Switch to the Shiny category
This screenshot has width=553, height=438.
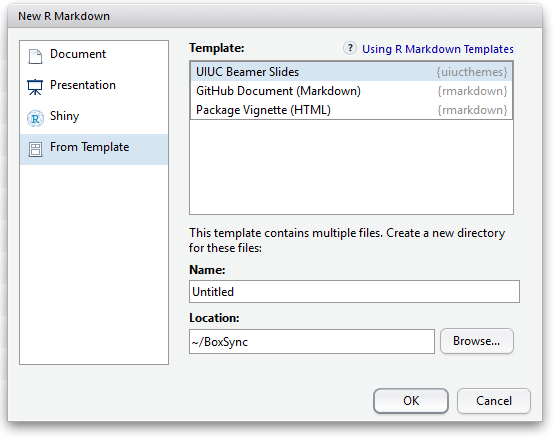[65, 116]
